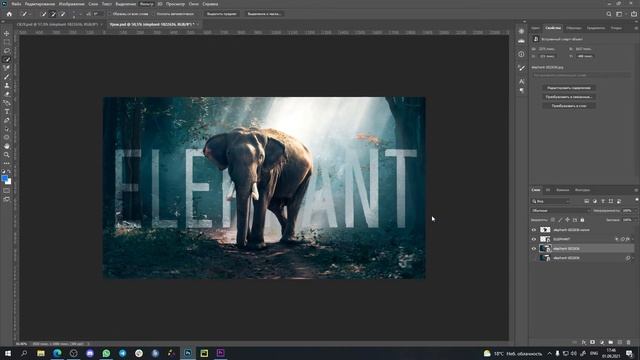This screenshot has height=360, width=640.
Task: Open the Brush Settings panel icon
Action: tap(521, 68)
